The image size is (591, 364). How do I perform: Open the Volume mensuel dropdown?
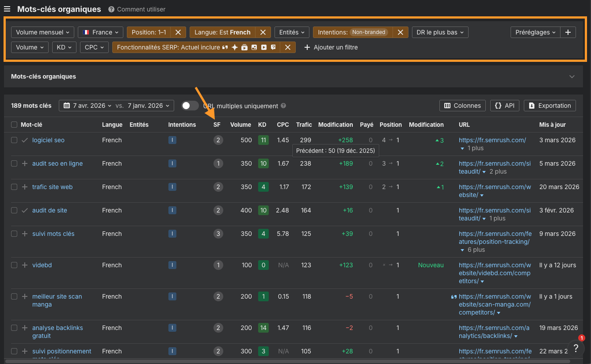(42, 32)
